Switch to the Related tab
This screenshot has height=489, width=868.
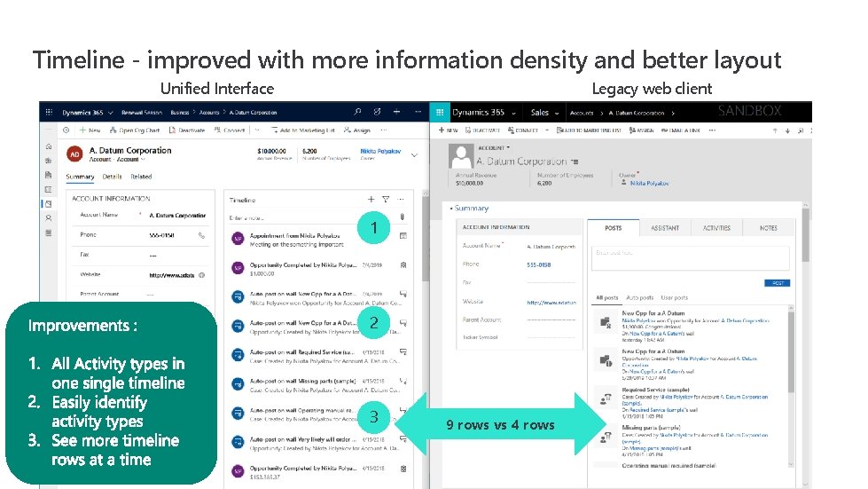pyautogui.click(x=141, y=177)
